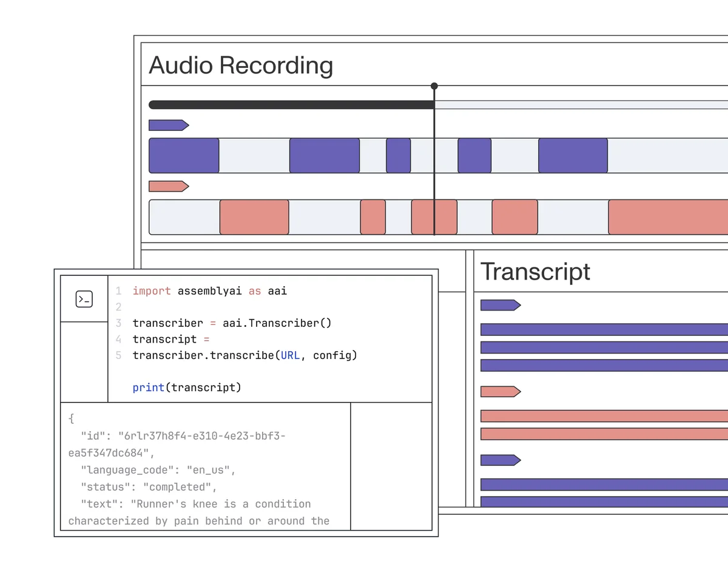Select the widest pink segment at the timeline end
728x573 pixels.
pos(667,216)
